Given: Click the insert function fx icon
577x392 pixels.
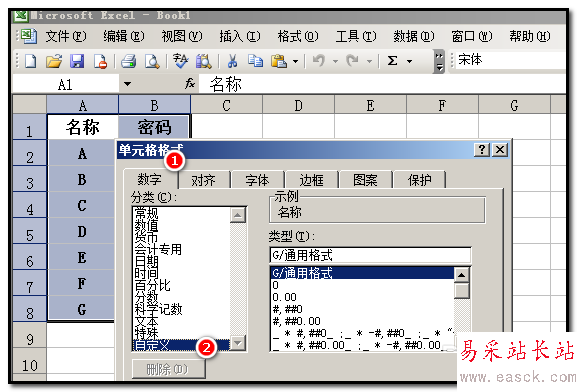Looking at the screenshot, I should [x=190, y=84].
